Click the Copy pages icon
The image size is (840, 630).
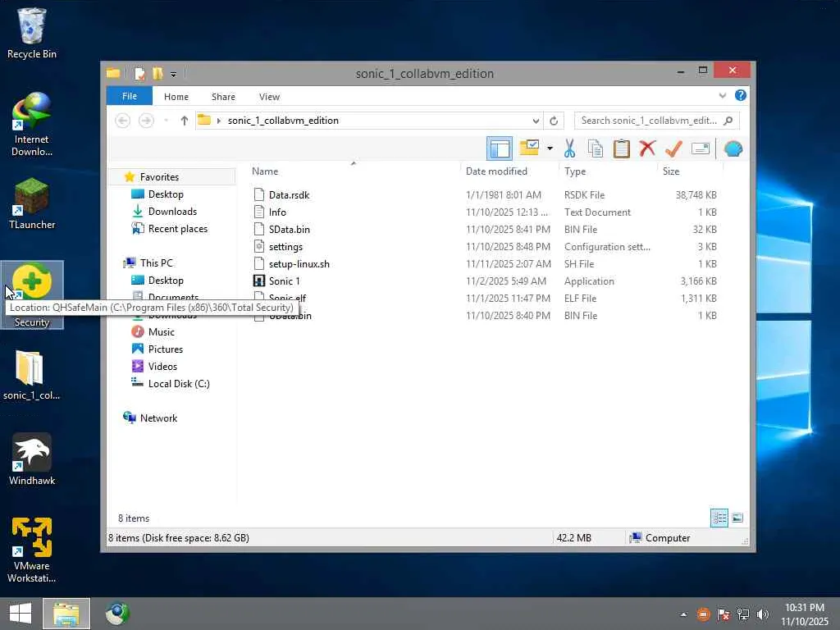[596, 148]
